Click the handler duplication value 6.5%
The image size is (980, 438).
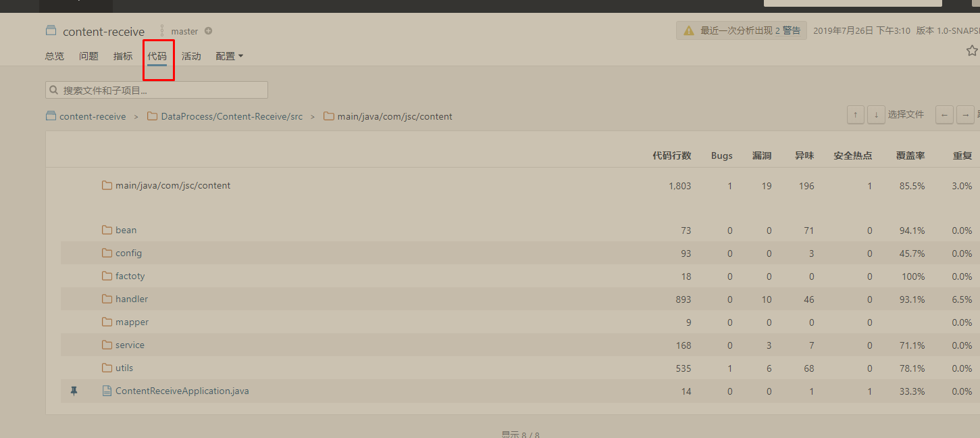[x=962, y=299]
